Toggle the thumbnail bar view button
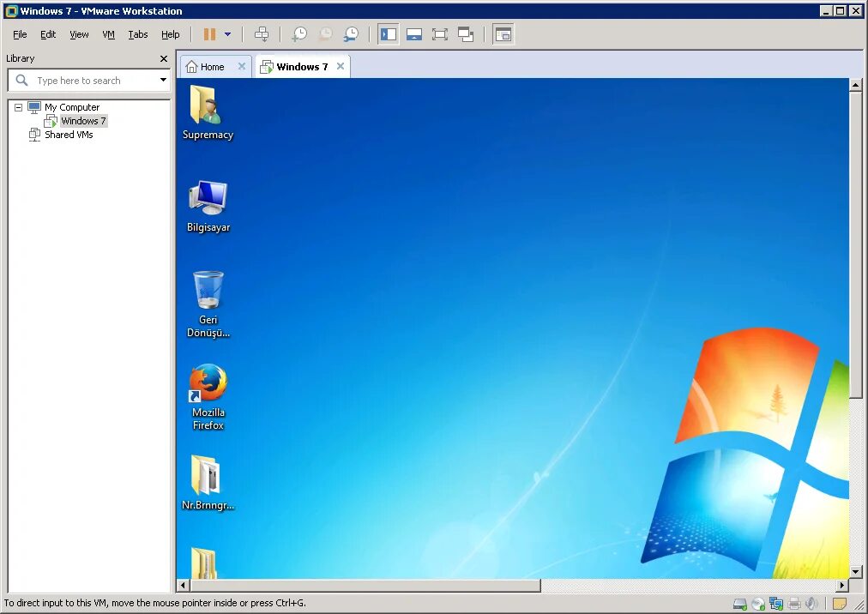868x614 pixels. pyautogui.click(x=414, y=34)
